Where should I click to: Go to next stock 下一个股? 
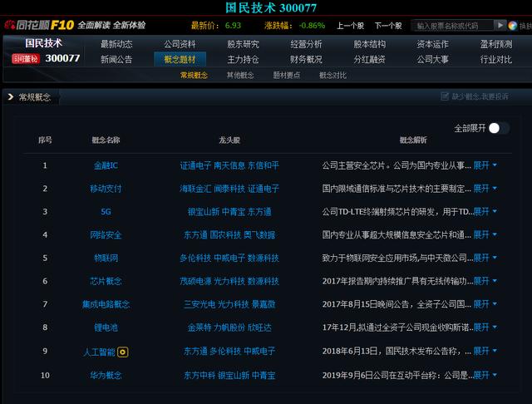(x=388, y=26)
